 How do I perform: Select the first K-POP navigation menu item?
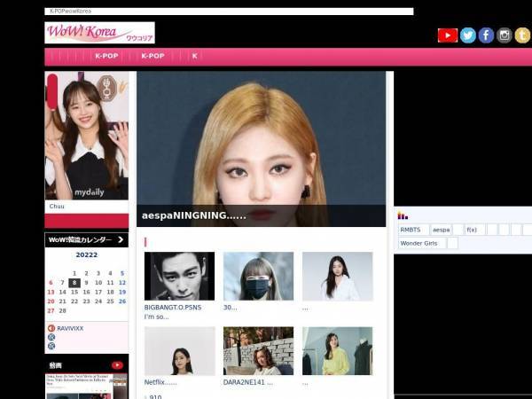(106, 56)
